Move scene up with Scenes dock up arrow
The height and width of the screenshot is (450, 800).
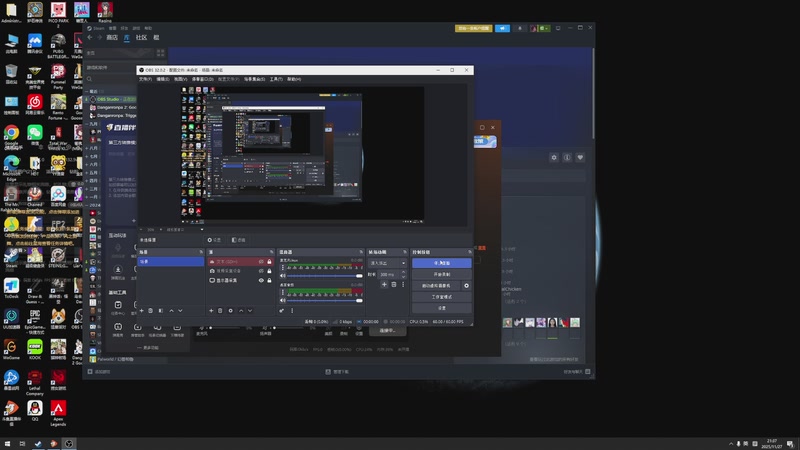171,311
